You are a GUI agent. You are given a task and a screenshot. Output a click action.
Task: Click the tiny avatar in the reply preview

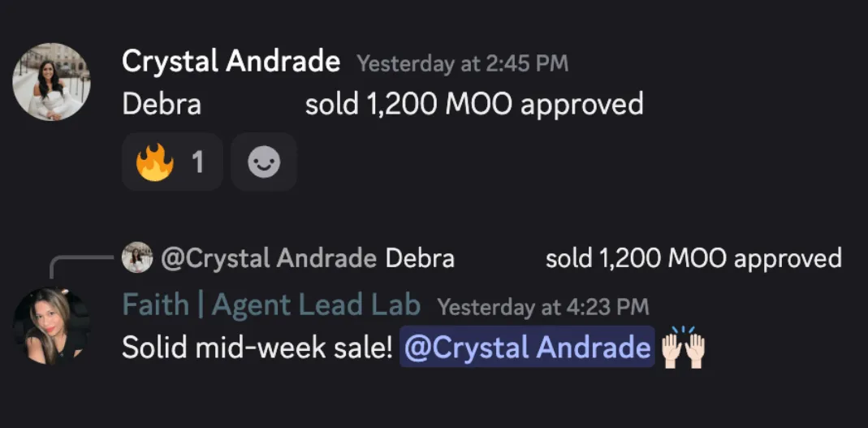pos(137,259)
